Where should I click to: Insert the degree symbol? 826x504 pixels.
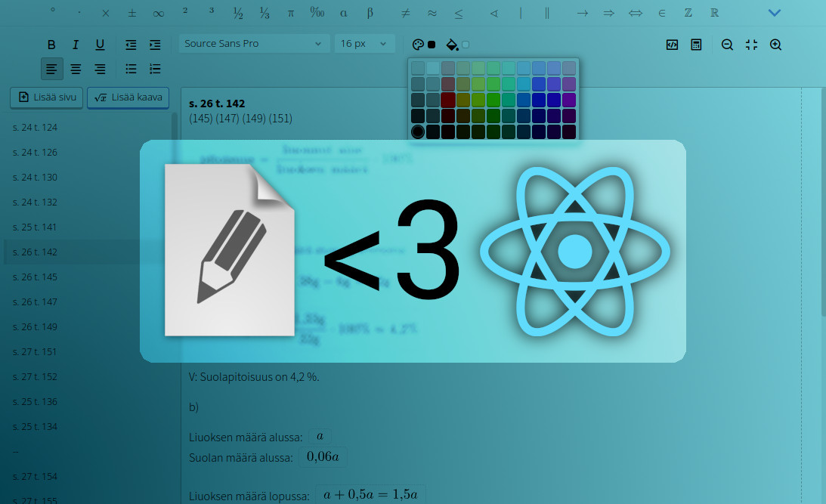point(53,11)
